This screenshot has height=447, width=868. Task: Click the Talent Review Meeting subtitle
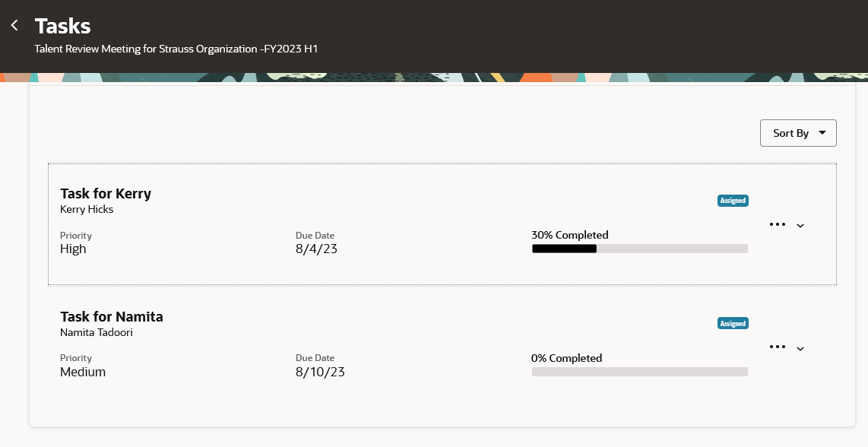pyautogui.click(x=176, y=49)
